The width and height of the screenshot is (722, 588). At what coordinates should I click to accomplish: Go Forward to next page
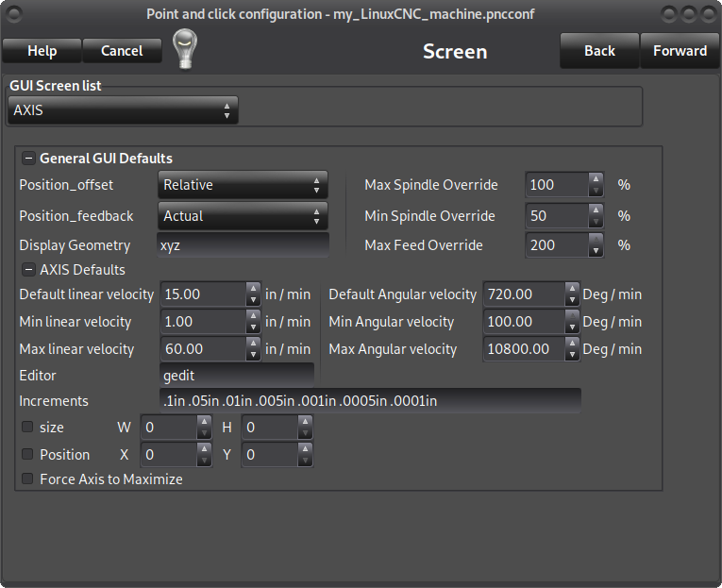(680, 51)
